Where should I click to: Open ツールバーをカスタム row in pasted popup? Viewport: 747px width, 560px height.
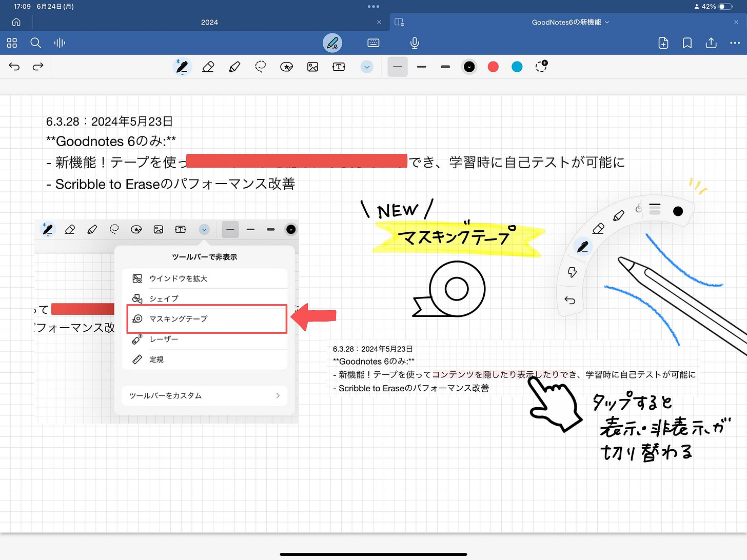point(205,395)
